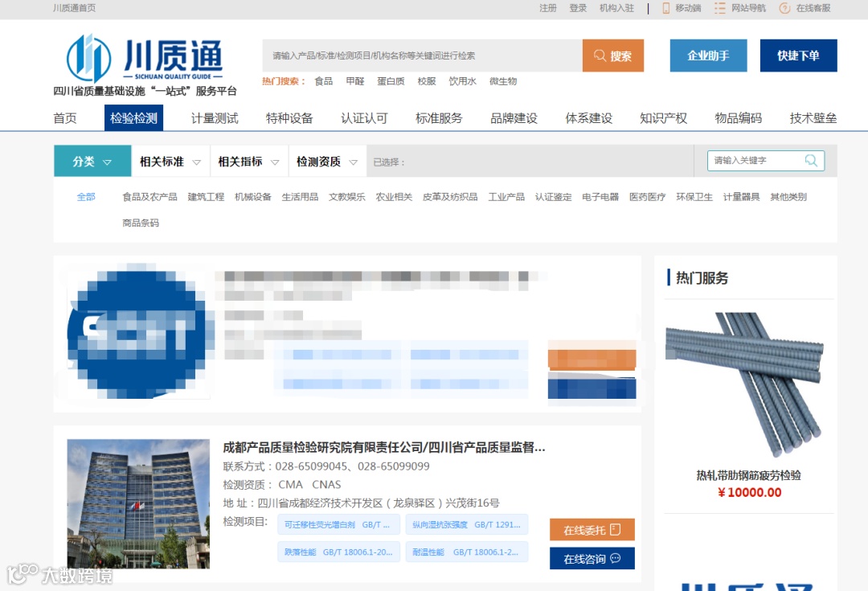This screenshot has width=868, height=591.
Task: Open the steel rebar product image
Action: [744, 384]
